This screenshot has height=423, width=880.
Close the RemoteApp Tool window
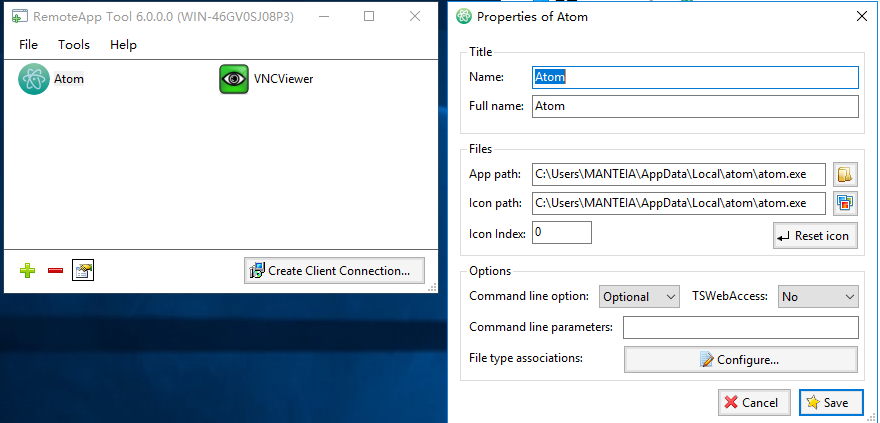click(x=415, y=16)
